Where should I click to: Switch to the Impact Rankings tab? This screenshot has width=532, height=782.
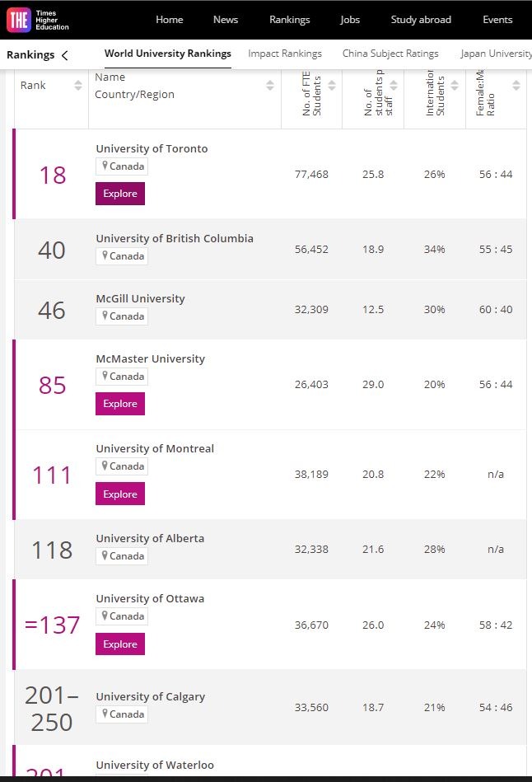click(285, 54)
